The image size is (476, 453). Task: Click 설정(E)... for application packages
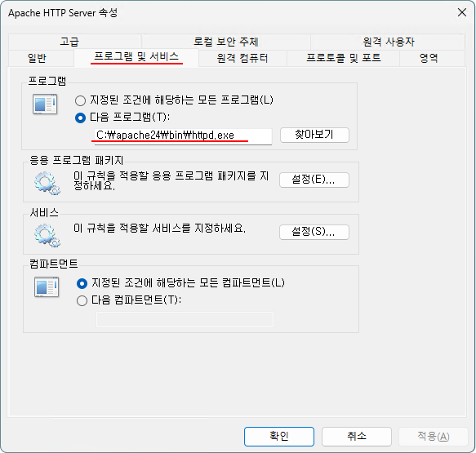coord(314,180)
